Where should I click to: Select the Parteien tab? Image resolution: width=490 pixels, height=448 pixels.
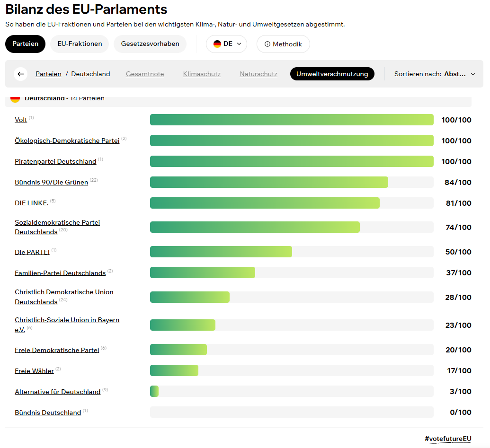pyautogui.click(x=25, y=44)
